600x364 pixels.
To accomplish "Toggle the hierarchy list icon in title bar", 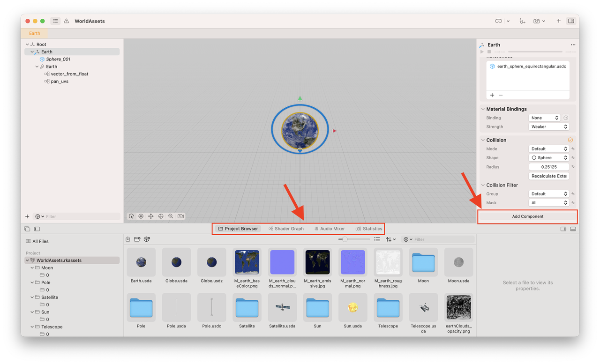I will tap(55, 21).
